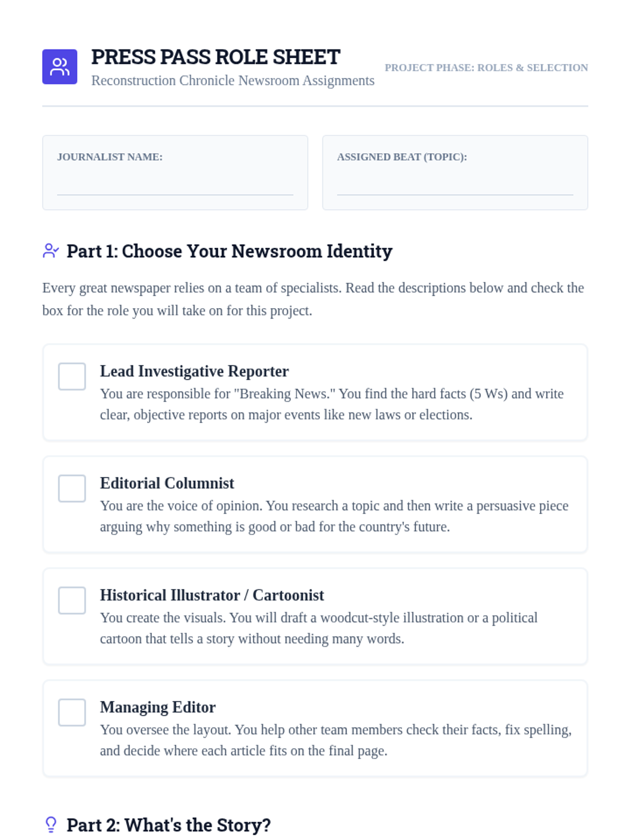Click the Lead Investigative Reporter role title

pyautogui.click(x=194, y=371)
